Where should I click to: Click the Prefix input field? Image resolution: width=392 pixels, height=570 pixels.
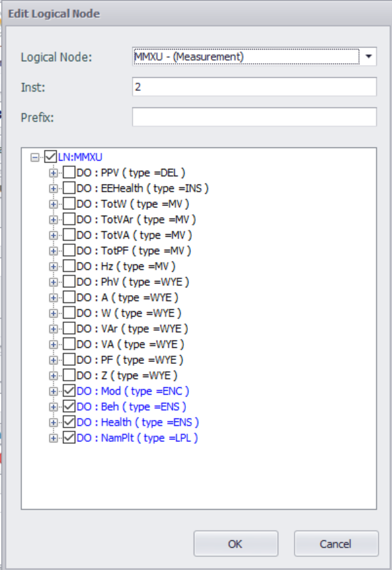[x=254, y=117]
